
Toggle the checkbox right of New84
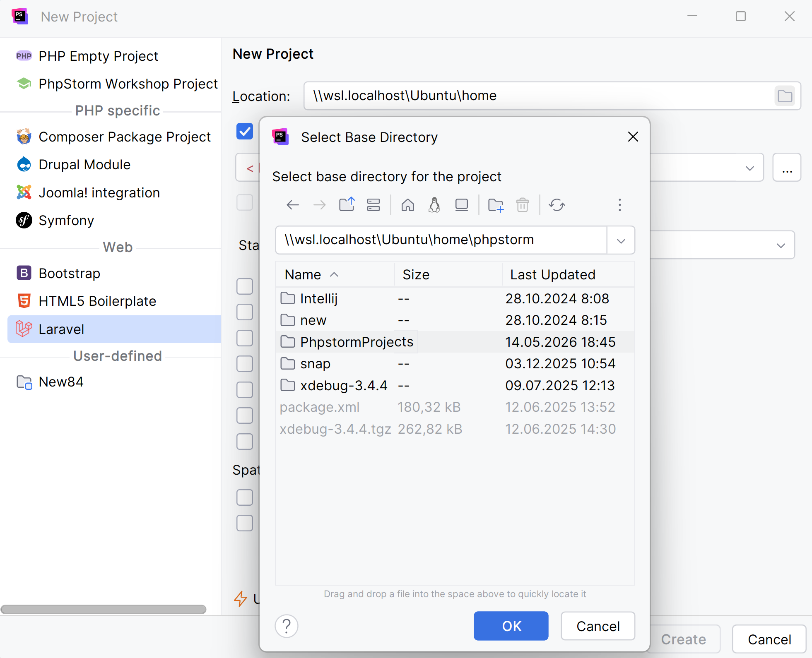245,390
